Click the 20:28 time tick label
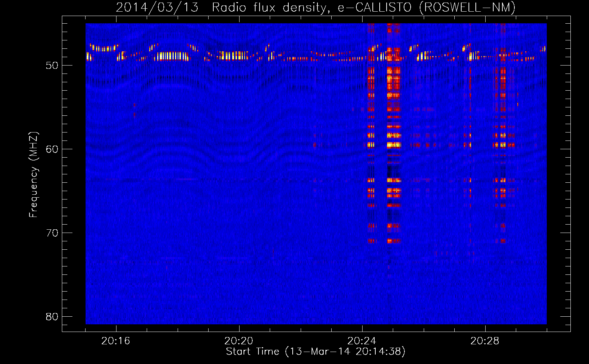The height and width of the screenshot is (364, 589). [485, 341]
